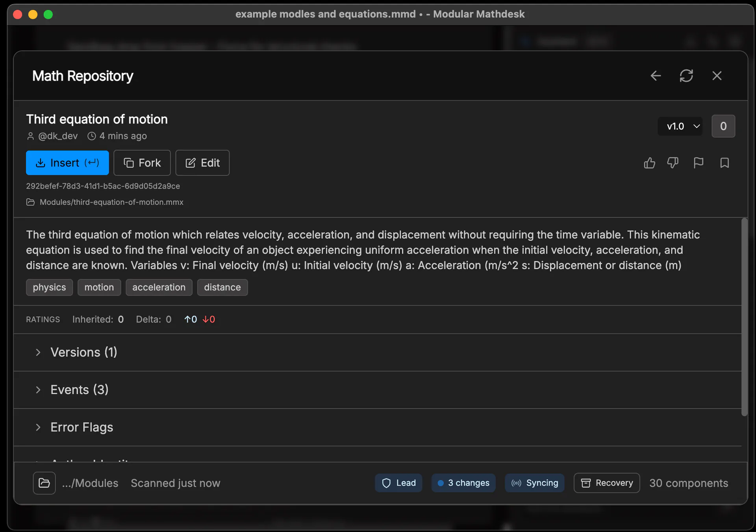Click the red downvote count
This screenshot has height=532, width=756.
click(x=209, y=319)
